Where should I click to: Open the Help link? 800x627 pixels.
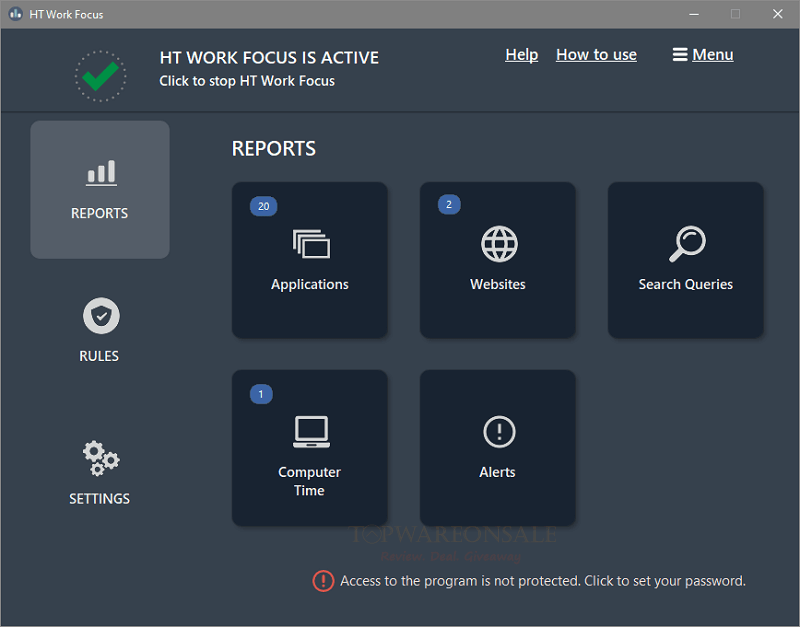[x=521, y=55]
